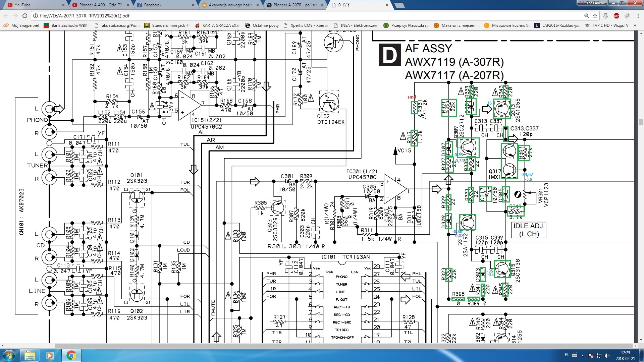Click the horizontal scrollbar left arrow
Image resolution: width=644 pixels, height=362 pixels.
click(2, 345)
